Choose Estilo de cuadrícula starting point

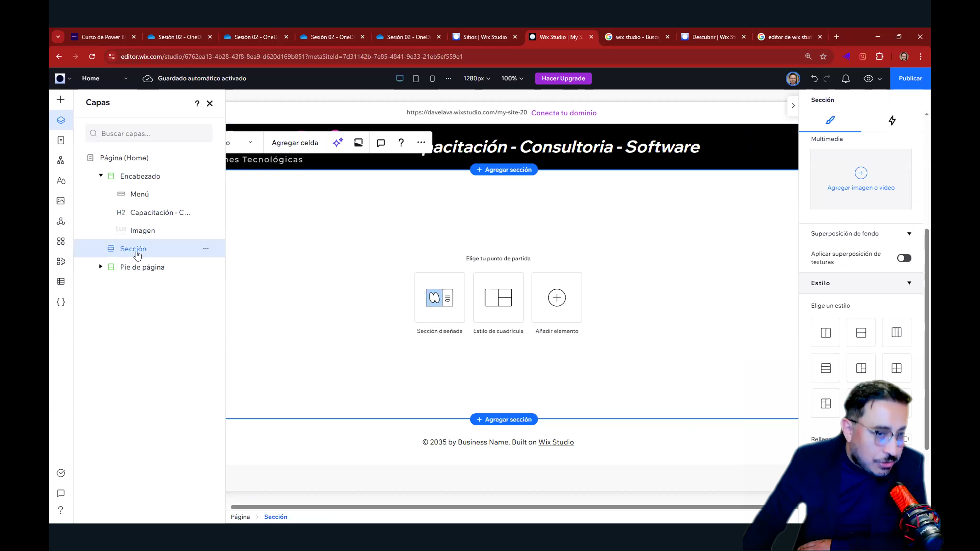click(498, 298)
